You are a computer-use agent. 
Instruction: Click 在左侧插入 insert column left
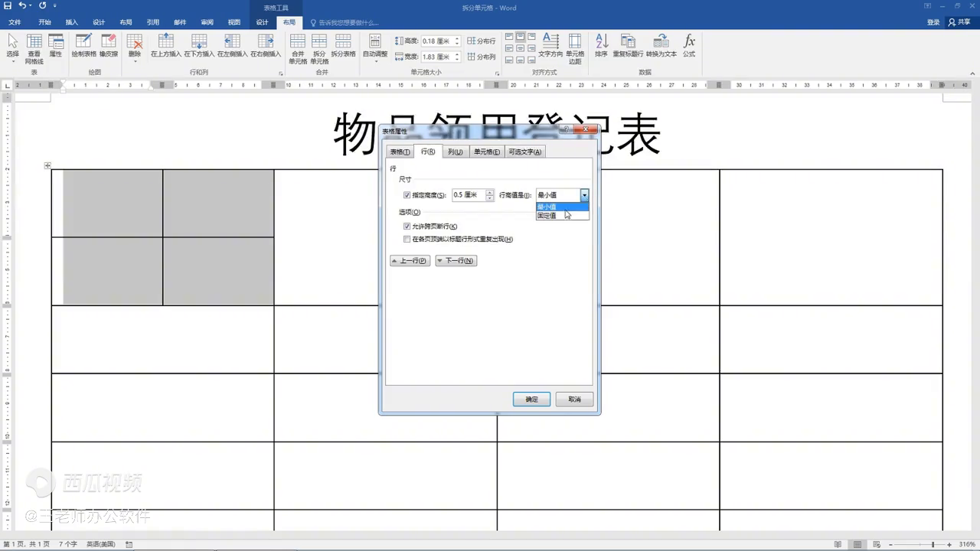232,46
